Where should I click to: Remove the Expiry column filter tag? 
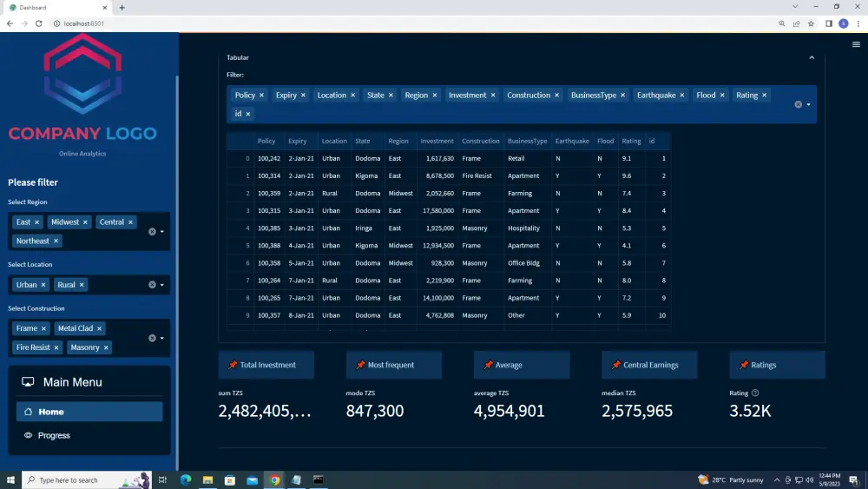pyautogui.click(x=303, y=96)
